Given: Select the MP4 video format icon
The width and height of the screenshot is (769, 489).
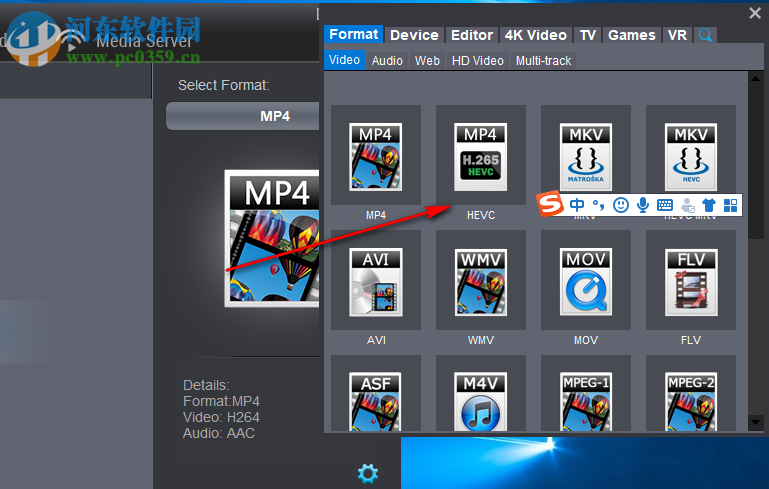Looking at the screenshot, I should [x=376, y=156].
